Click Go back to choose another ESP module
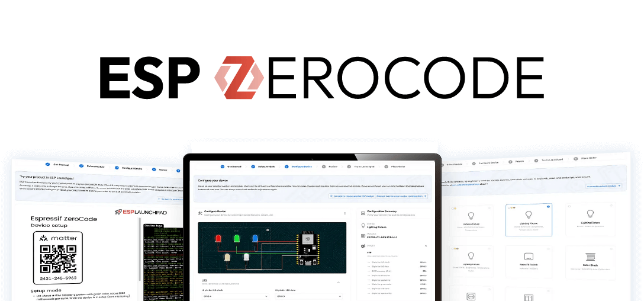 click(x=351, y=196)
